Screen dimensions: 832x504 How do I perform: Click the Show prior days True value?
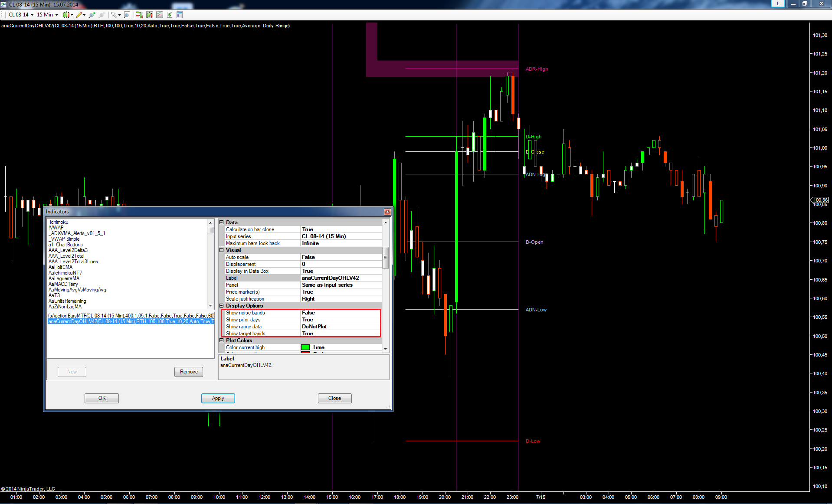(341, 320)
